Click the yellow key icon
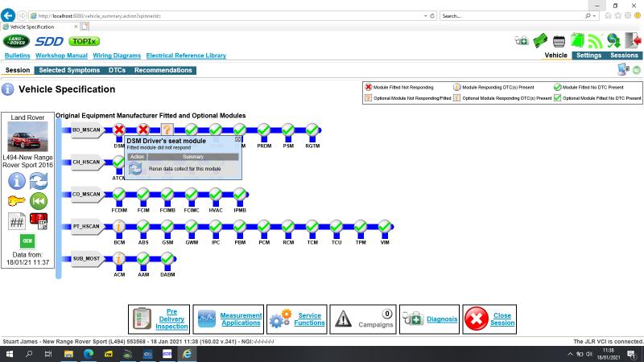The height and width of the screenshot is (362, 644). pos(16,201)
